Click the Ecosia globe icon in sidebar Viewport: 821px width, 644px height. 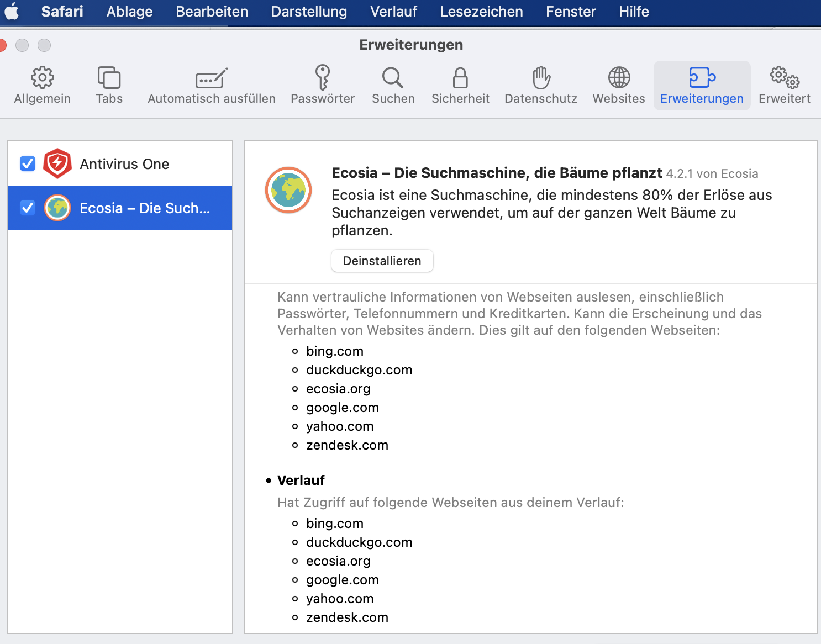point(57,208)
